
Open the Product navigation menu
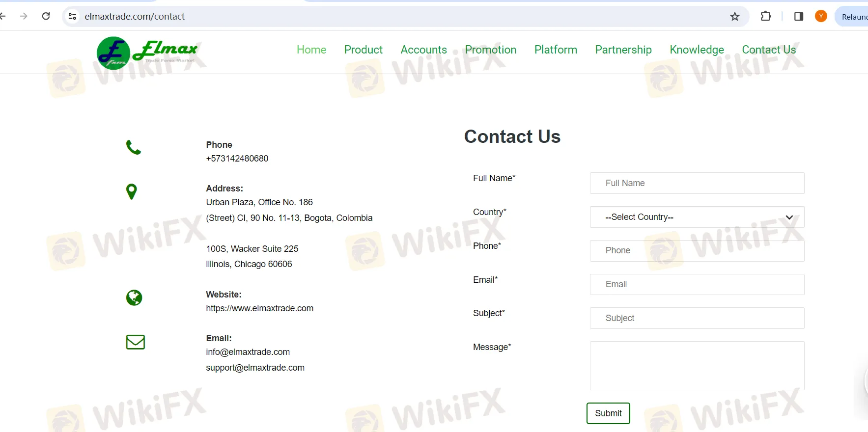(363, 50)
